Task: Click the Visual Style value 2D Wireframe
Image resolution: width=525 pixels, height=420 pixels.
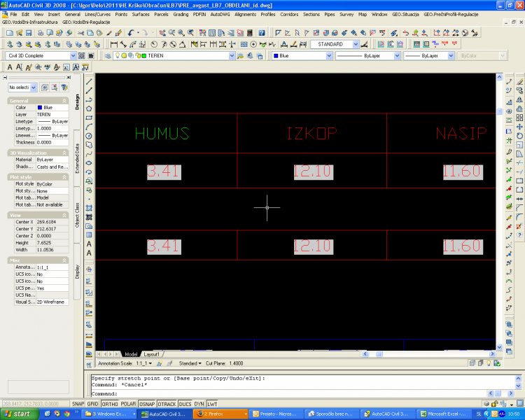Action: (x=52, y=302)
